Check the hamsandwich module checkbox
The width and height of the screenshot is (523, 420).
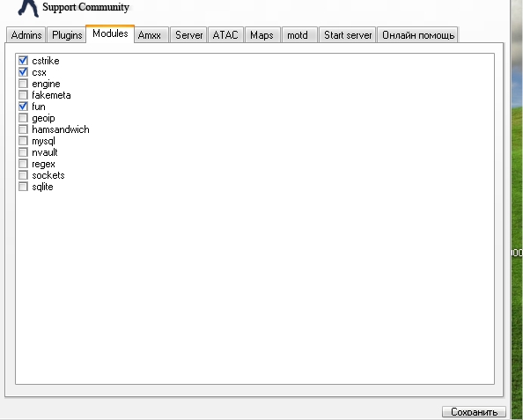[23, 129]
